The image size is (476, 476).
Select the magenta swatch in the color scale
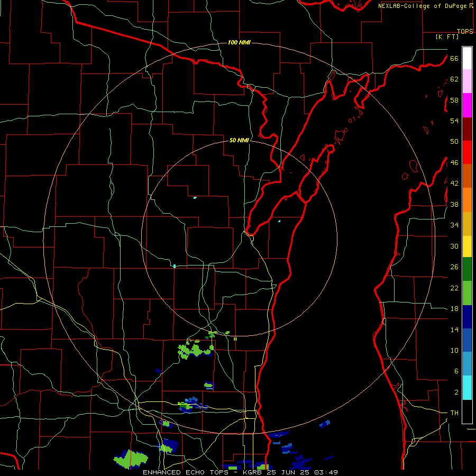pyautogui.click(x=467, y=105)
